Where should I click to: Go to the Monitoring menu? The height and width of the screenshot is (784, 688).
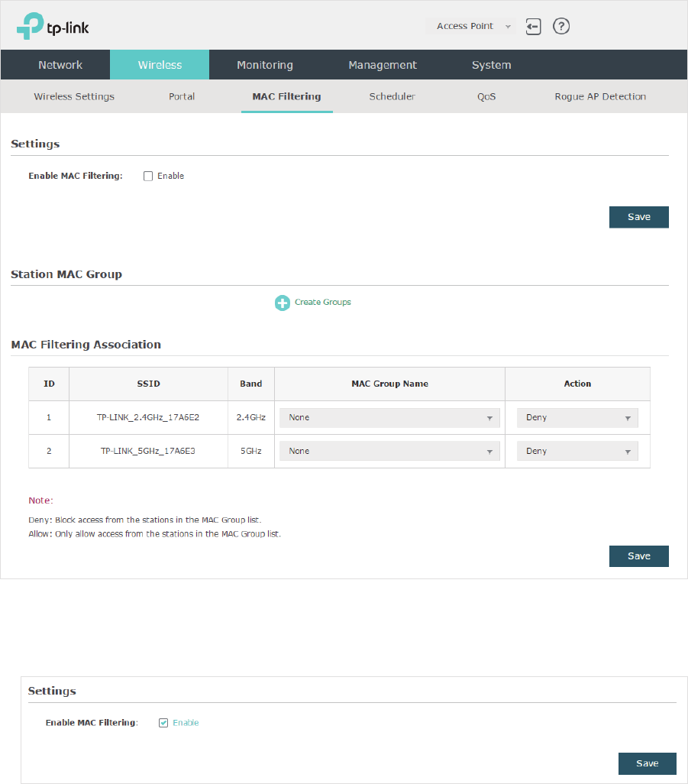point(265,64)
